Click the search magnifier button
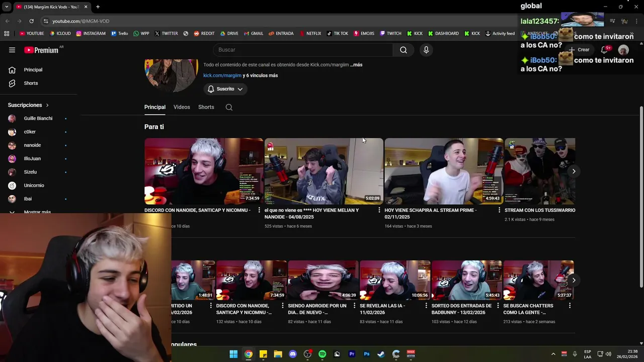Screen dimensions: 644x362 (404, 50)
